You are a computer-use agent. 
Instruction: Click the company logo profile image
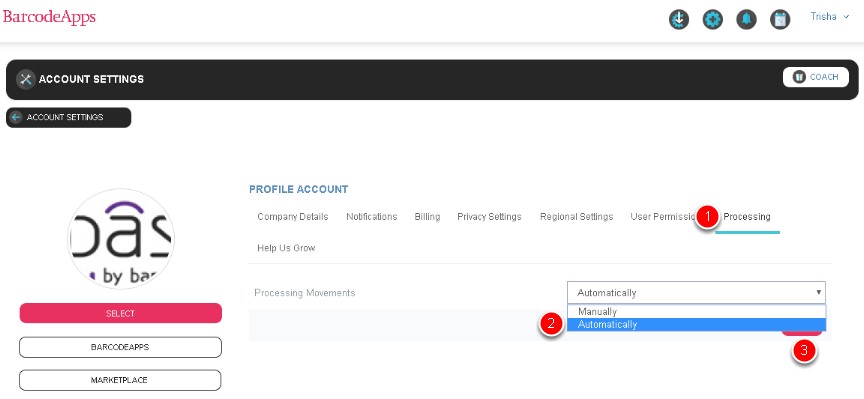pyautogui.click(x=121, y=239)
